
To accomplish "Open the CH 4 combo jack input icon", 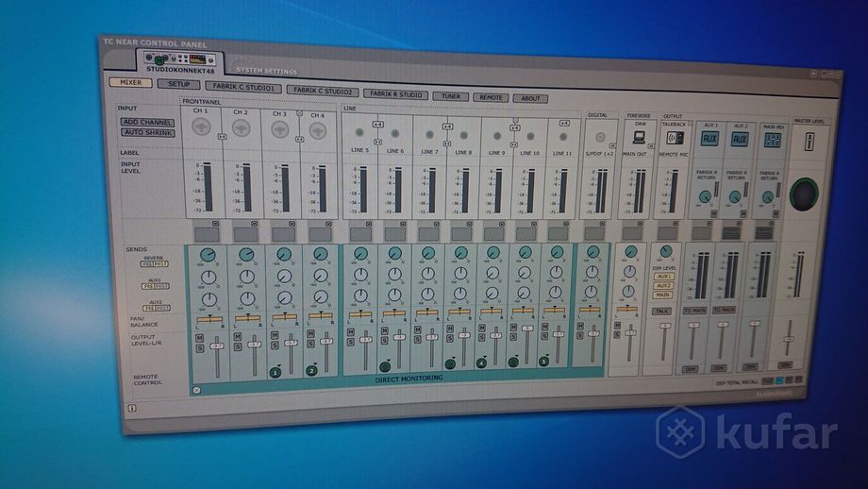I will click(x=317, y=130).
